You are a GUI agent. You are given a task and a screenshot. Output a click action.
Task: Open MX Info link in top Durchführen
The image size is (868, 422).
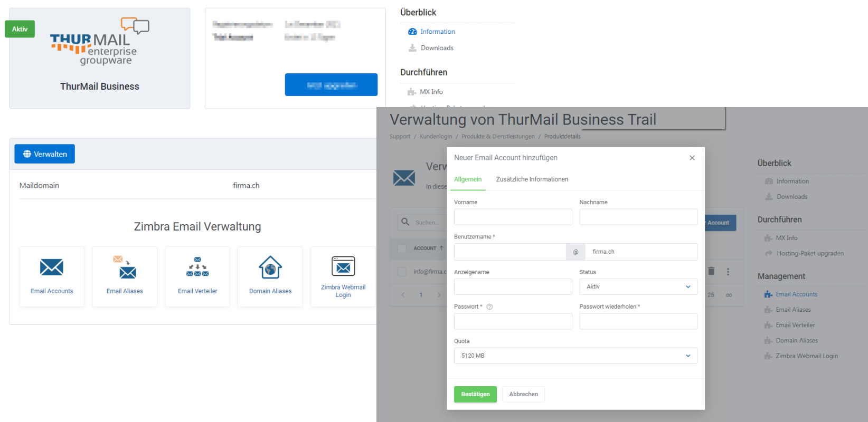pyautogui.click(x=431, y=92)
